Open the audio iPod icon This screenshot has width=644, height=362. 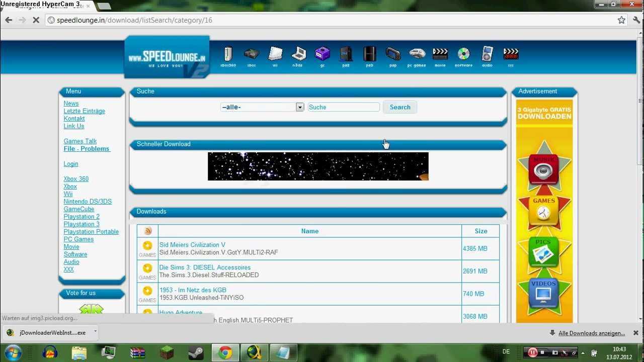[487, 56]
